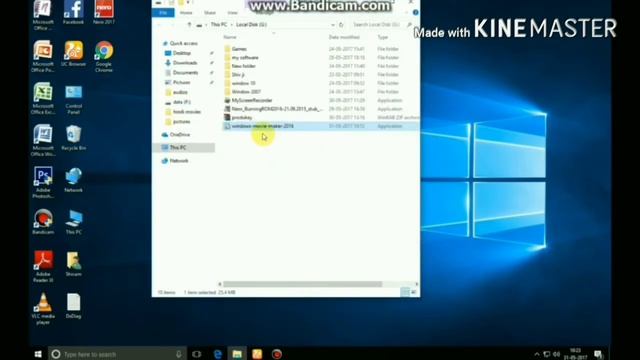Select the Bandicam desktop shortcut

tap(43, 221)
